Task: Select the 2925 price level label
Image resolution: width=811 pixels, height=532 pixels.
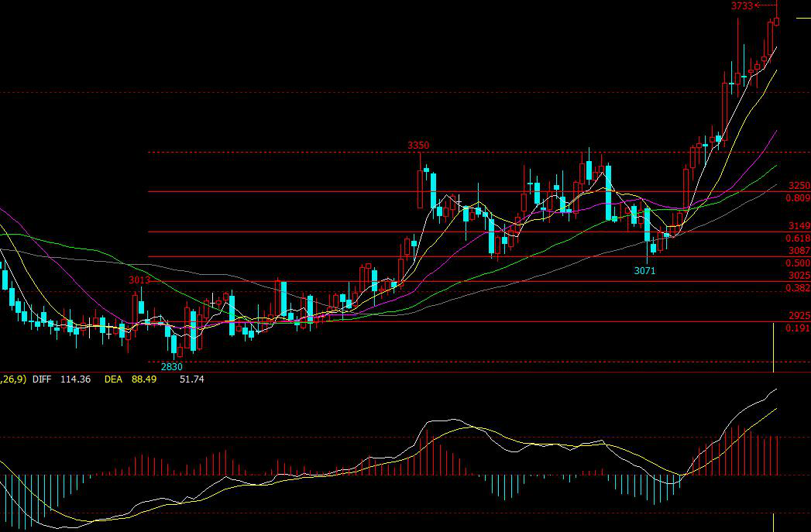Action: (x=799, y=316)
